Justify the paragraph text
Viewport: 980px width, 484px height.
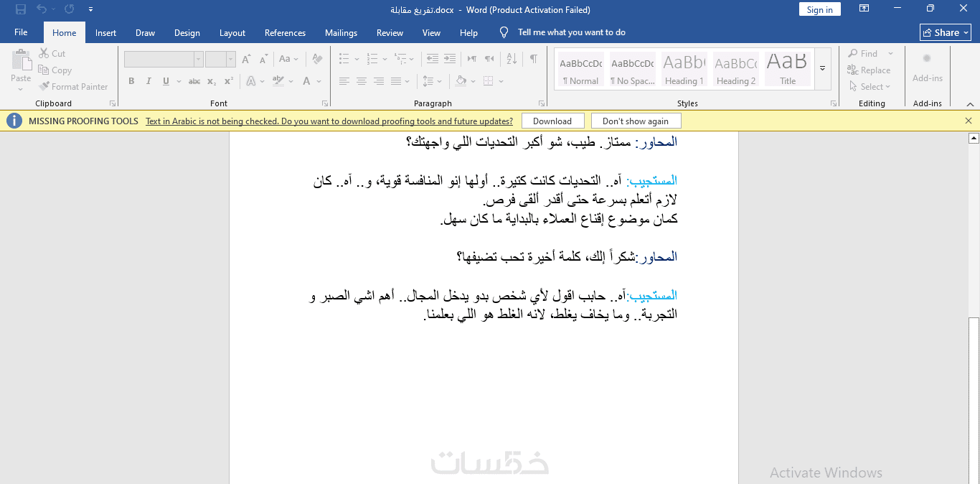point(397,81)
